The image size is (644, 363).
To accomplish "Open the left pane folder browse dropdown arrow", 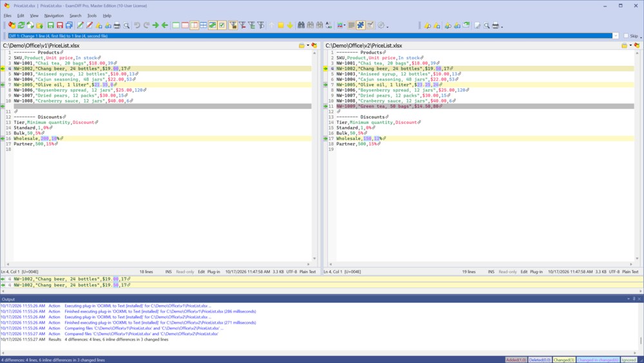I will pos(308,46).
